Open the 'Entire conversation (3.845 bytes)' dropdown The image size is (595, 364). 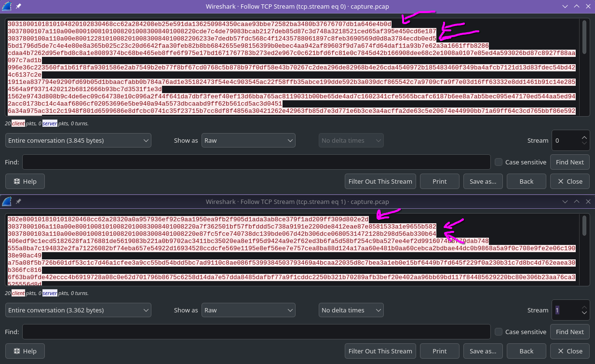[78, 140]
